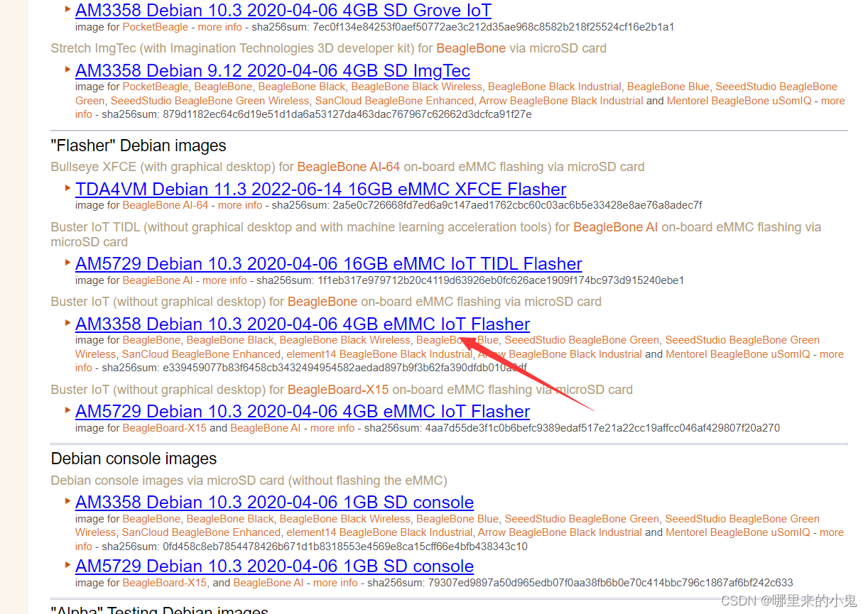Open more info for AM5729 SD console image

(x=335, y=583)
